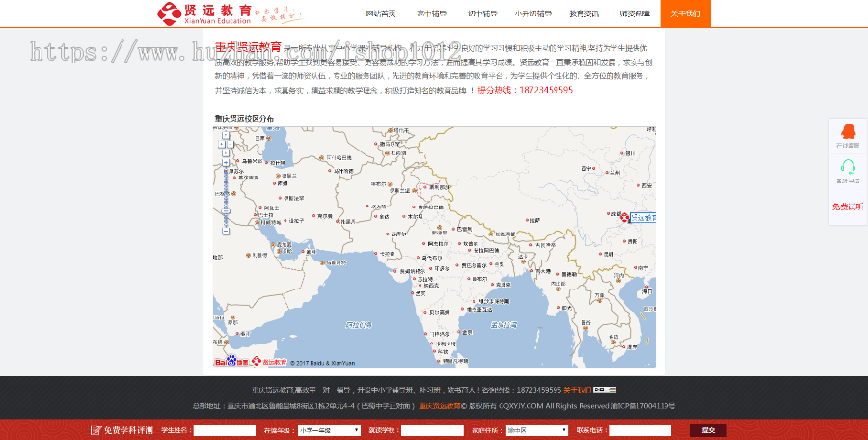This screenshot has width=868, height=440.
Task: Pan the map left with arrow button
Action: [222, 144]
